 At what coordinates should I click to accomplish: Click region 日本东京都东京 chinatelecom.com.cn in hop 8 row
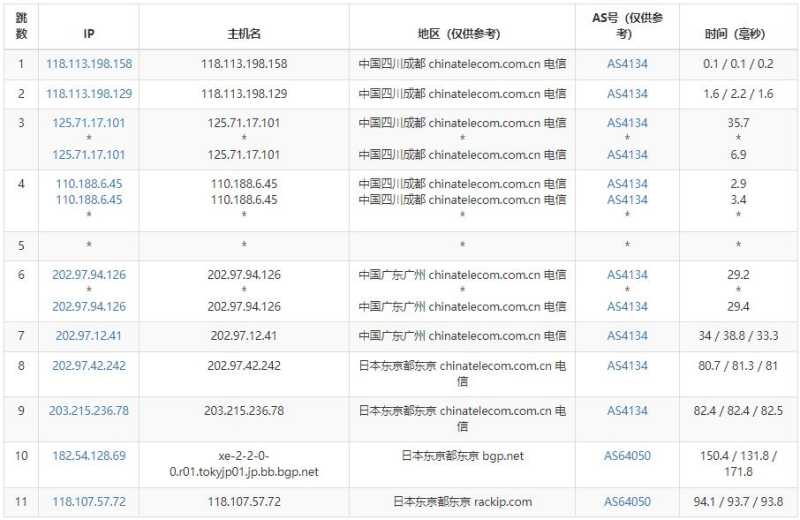[x=462, y=374]
